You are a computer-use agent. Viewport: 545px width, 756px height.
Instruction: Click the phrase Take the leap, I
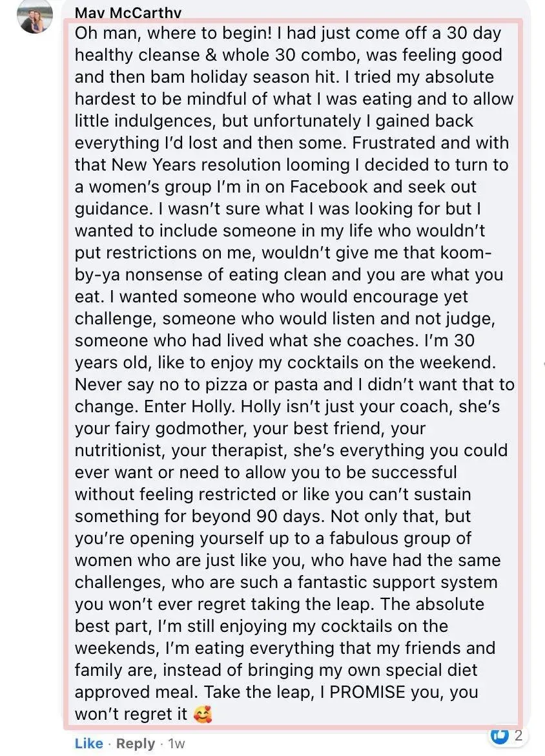tap(265, 692)
